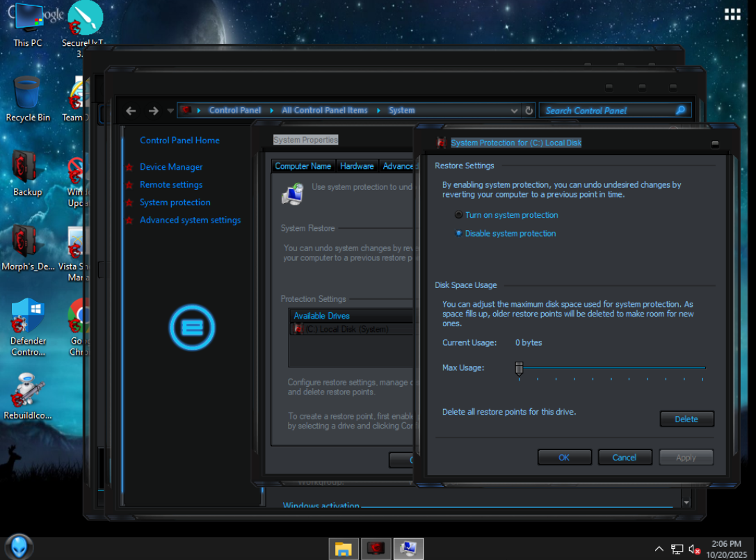Click the muted volume tray icon

[694, 549]
